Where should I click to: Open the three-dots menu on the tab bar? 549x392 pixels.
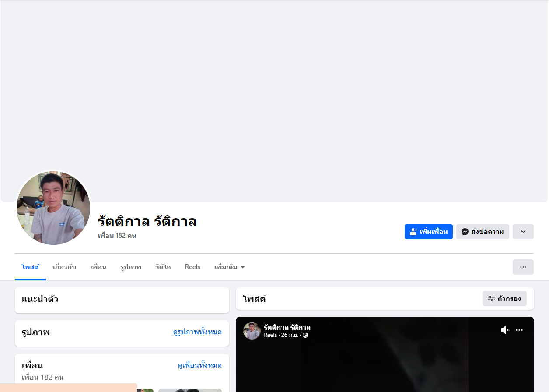tap(523, 267)
